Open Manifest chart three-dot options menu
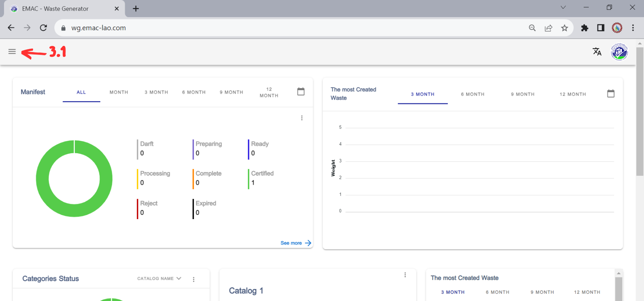The width and height of the screenshot is (644, 301). tap(302, 118)
